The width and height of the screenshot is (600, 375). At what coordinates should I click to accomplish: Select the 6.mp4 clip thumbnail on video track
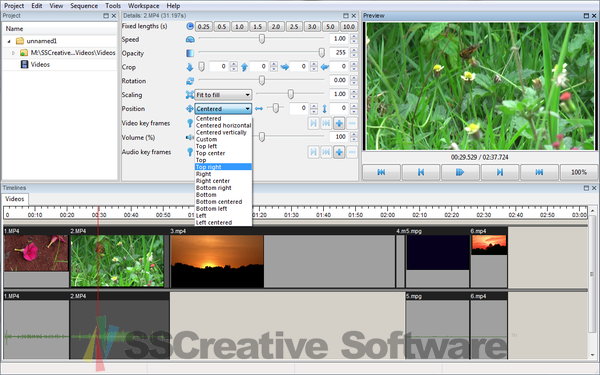489,245
